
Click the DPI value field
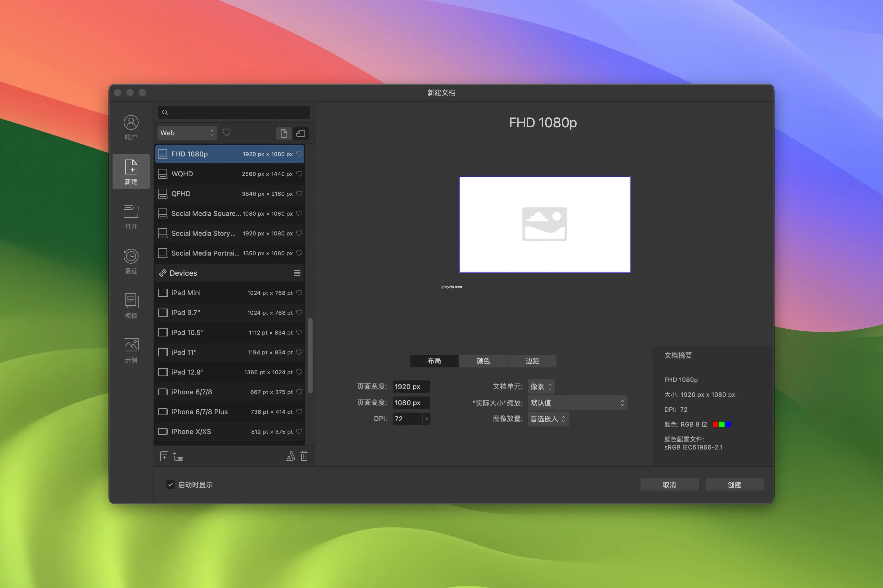tap(407, 419)
